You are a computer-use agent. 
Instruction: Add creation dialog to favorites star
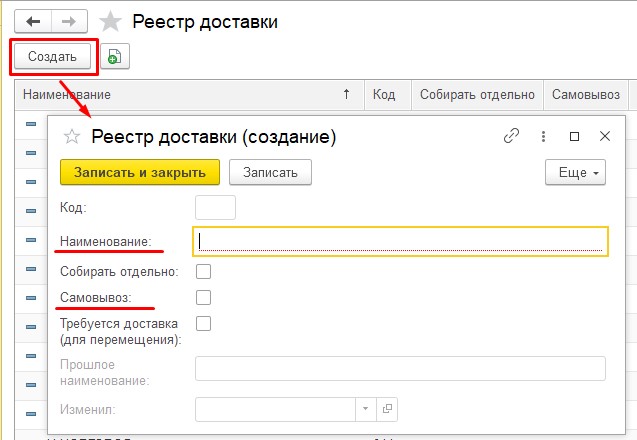pos(71,136)
